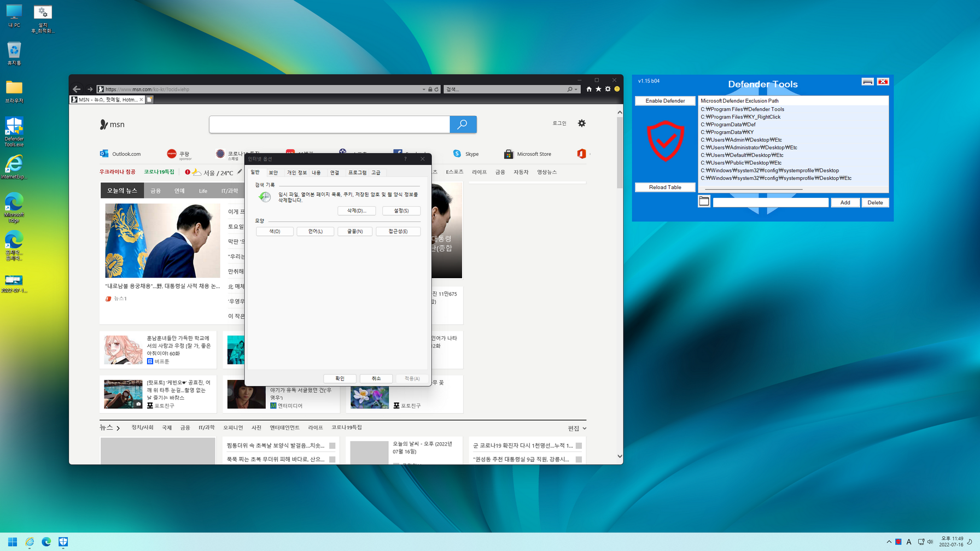Screen dimensions: 980x551
Task: Click the dialog help question mark
Action: pyautogui.click(x=405, y=159)
